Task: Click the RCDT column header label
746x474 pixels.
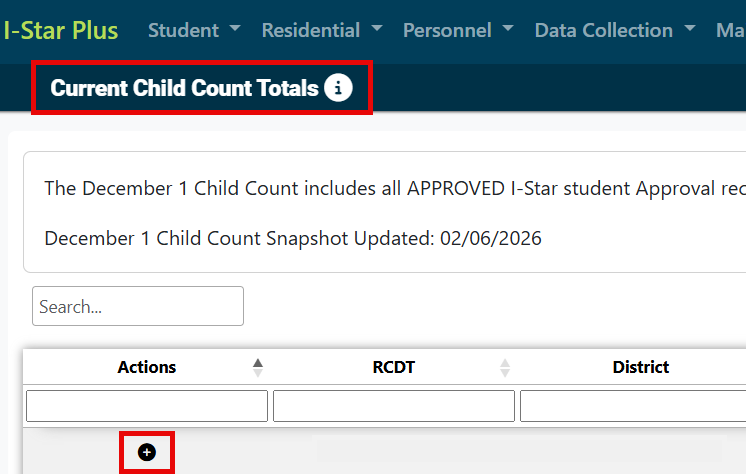Action: [393, 367]
